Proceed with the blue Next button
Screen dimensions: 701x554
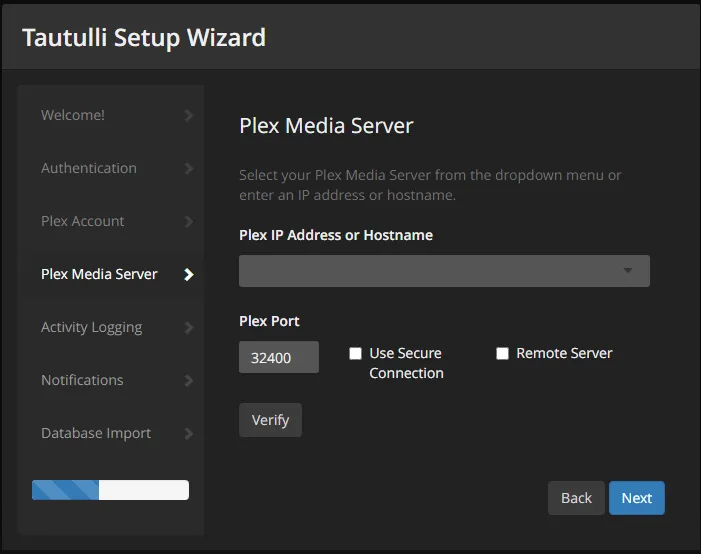(x=637, y=498)
